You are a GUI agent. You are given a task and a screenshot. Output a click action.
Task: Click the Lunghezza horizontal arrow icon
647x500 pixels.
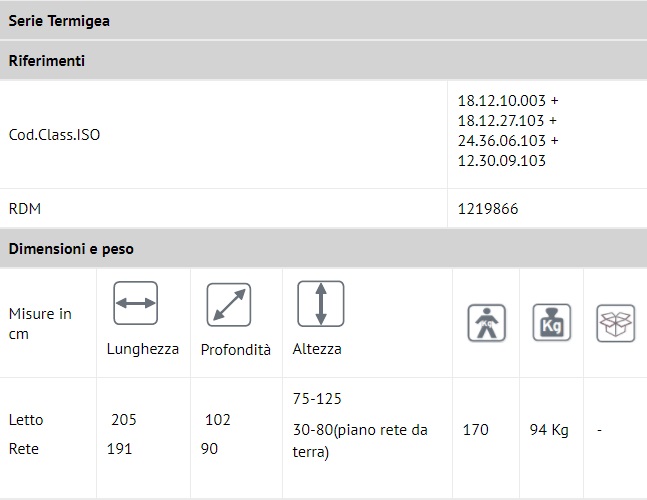136,304
